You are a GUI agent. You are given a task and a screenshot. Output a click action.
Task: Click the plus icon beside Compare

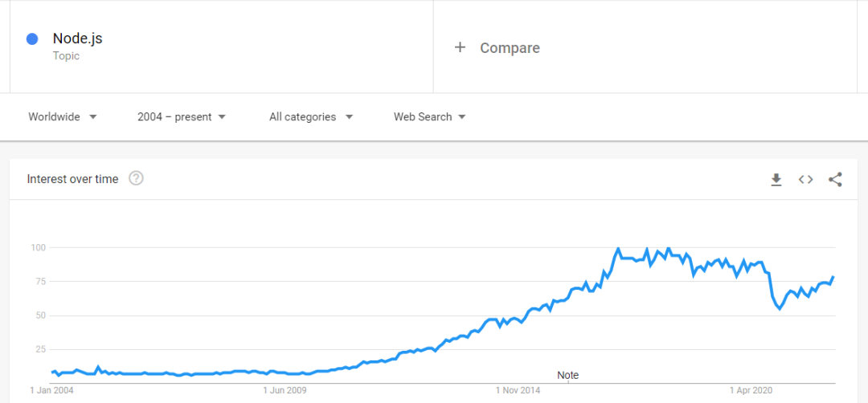(460, 47)
